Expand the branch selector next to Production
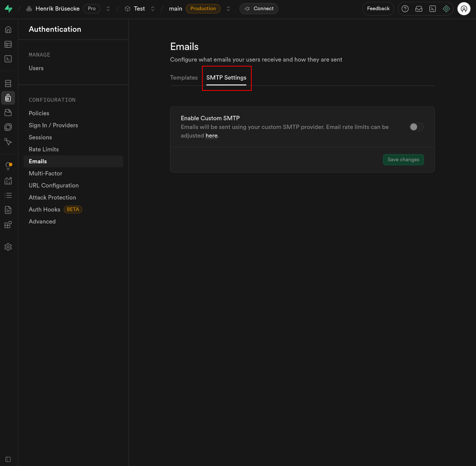476x466 pixels. click(x=228, y=9)
